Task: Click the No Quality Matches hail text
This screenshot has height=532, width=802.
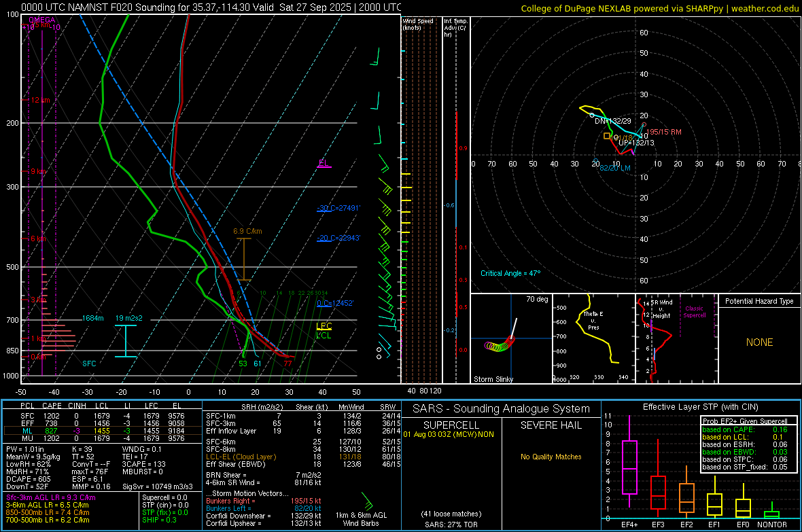Action: pyautogui.click(x=551, y=457)
